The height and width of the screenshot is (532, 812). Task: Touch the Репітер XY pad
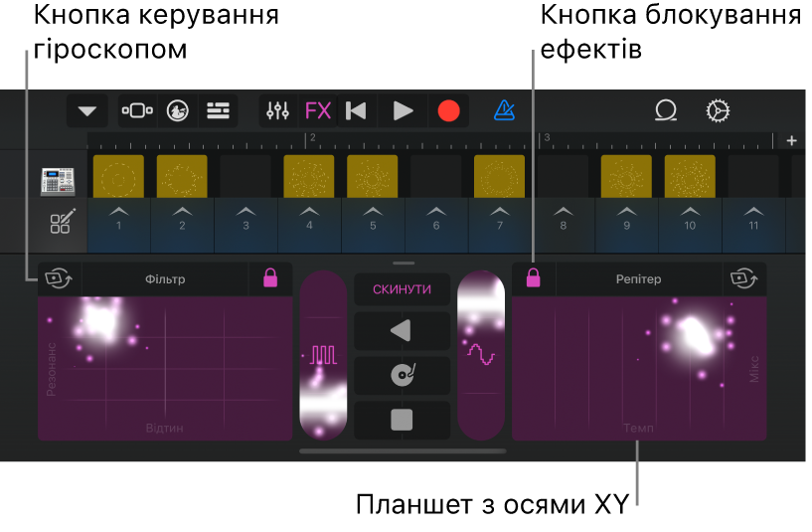(x=639, y=368)
